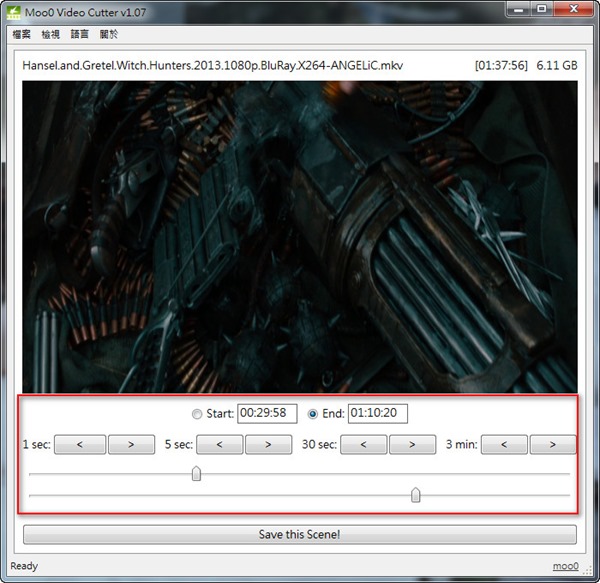This screenshot has height=583, width=600.
Task: Click the end position slider handle
Action: point(416,495)
